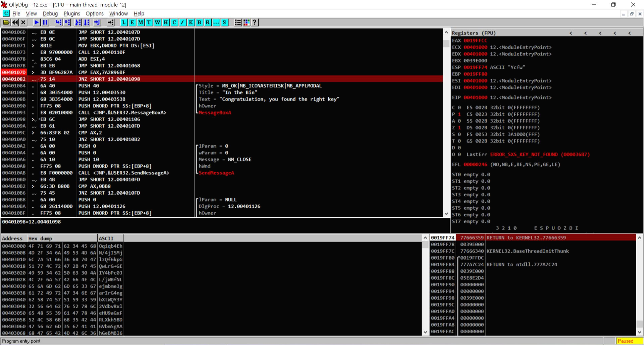The width and height of the screenshot is (644, 345).
Task: Show CPU window with the C button
Action: click(174, 22)
